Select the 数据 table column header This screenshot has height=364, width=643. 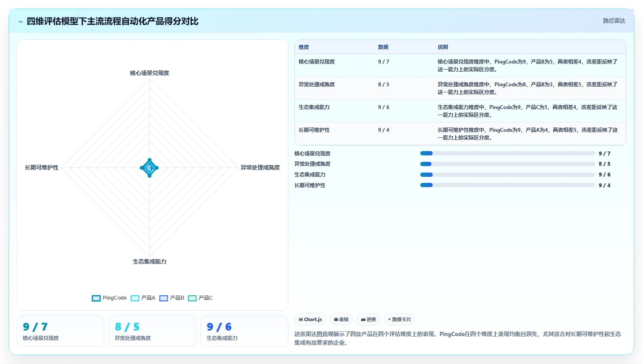383,47
